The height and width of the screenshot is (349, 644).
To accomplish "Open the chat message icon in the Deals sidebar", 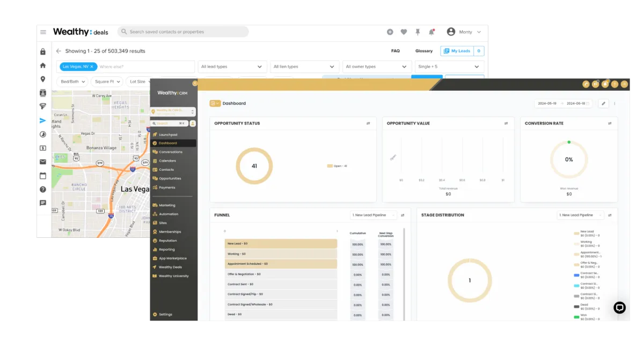I will point(43,203).
